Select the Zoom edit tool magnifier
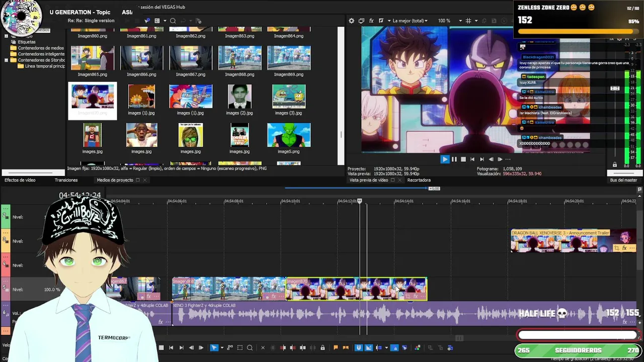This screenshot has height=362, width=644. point(250,347)
